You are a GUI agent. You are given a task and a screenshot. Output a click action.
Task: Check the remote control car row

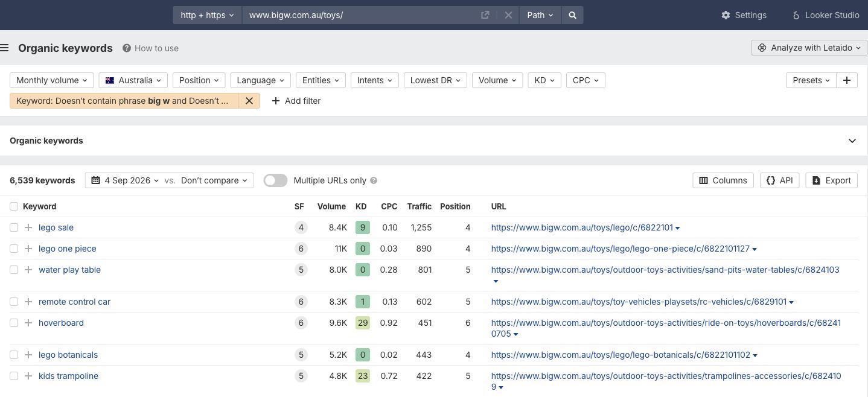point(14,302)
